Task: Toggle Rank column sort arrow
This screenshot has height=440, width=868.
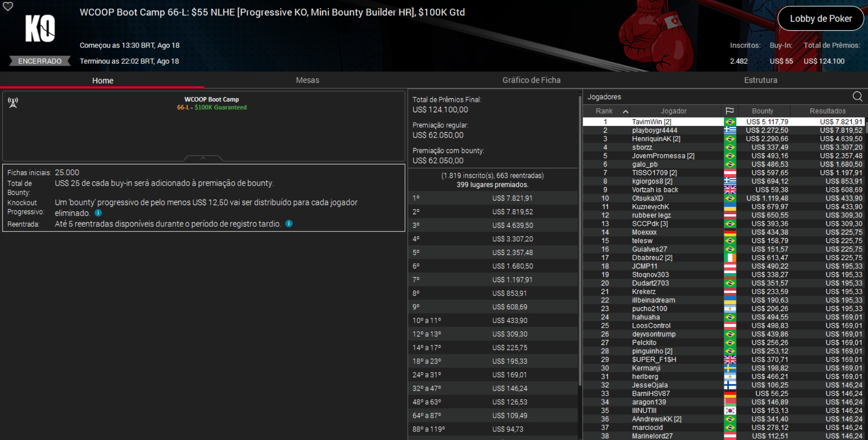Action: (x=625, y=111)
